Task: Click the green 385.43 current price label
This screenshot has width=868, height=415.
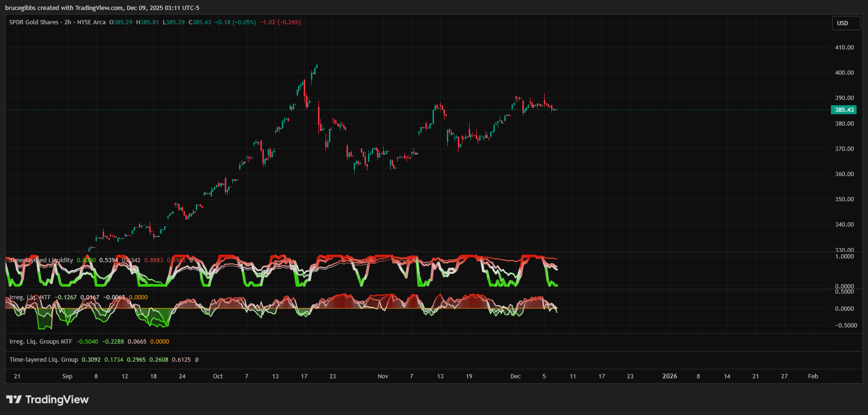Action: click(x=844, y=110)
